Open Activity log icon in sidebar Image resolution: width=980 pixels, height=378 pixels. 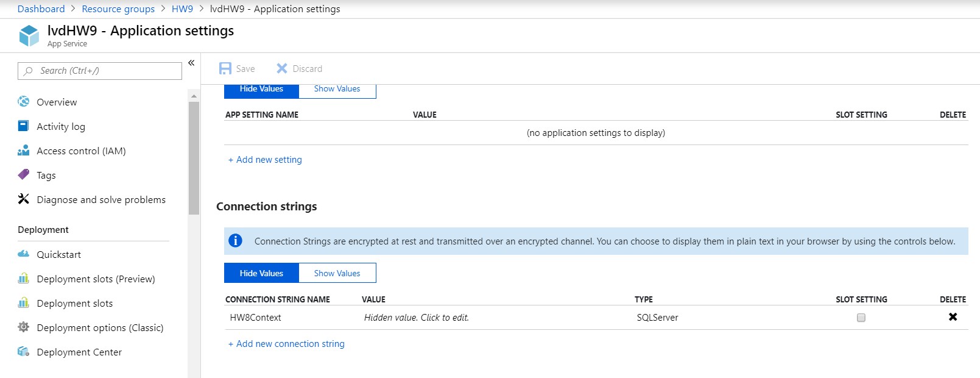[x=24, y=126]
